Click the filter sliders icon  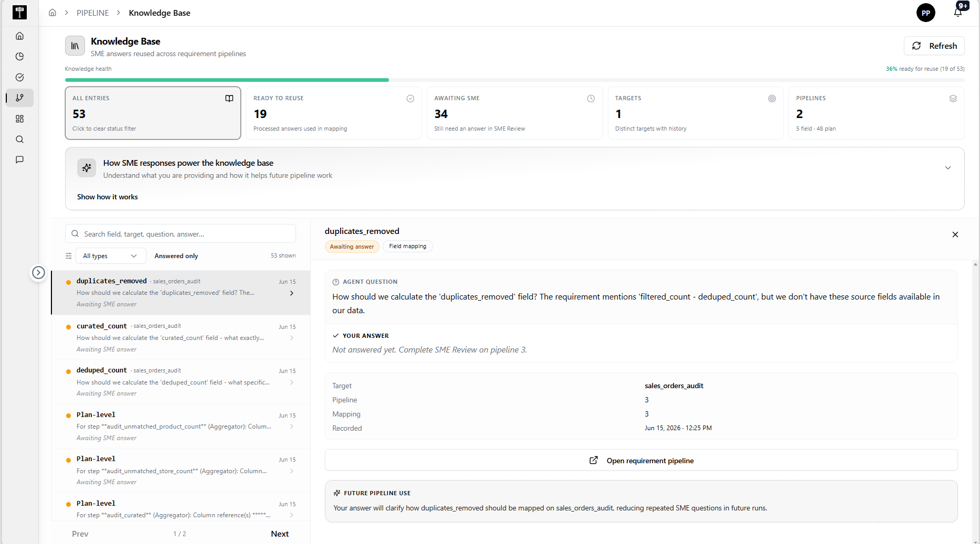[69, 256]
